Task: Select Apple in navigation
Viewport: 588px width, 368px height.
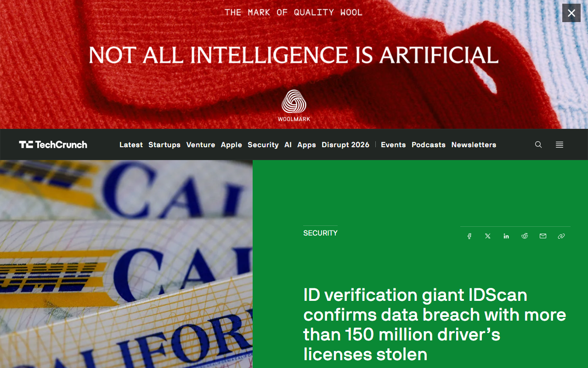Action: 232,144
